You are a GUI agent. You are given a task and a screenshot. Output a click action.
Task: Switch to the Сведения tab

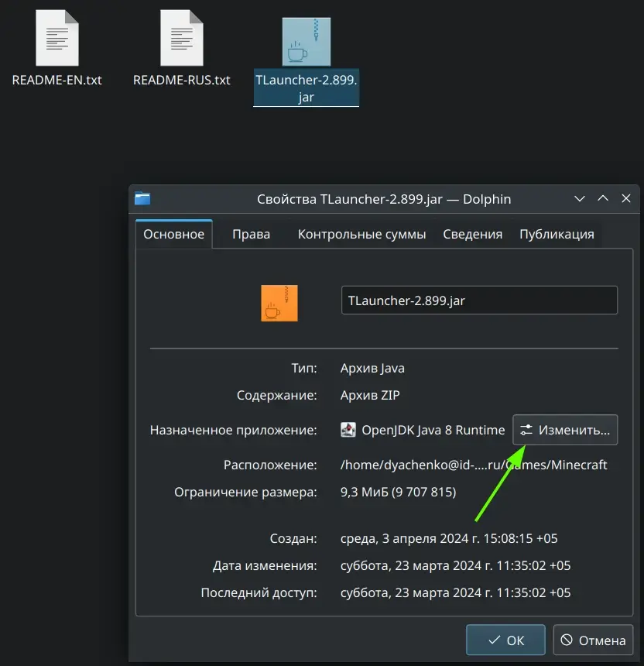472,234
